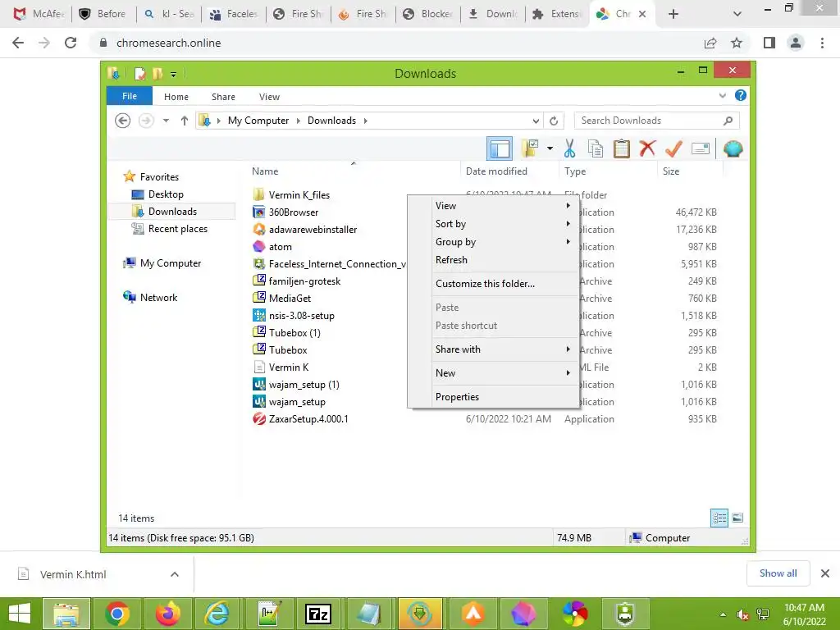Choose Properties in the context menu
The width and height of the screenshot is (840, 630).
coord(503,397)
